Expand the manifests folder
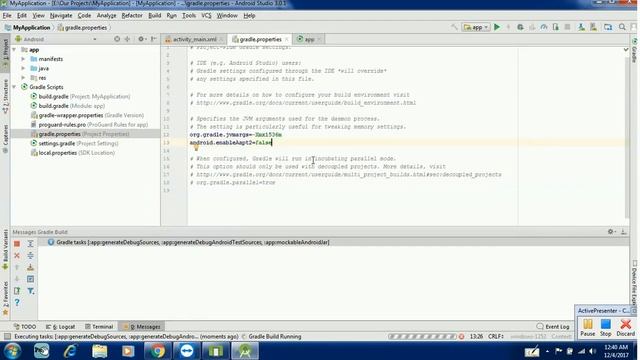 click(x=23, y=59)
